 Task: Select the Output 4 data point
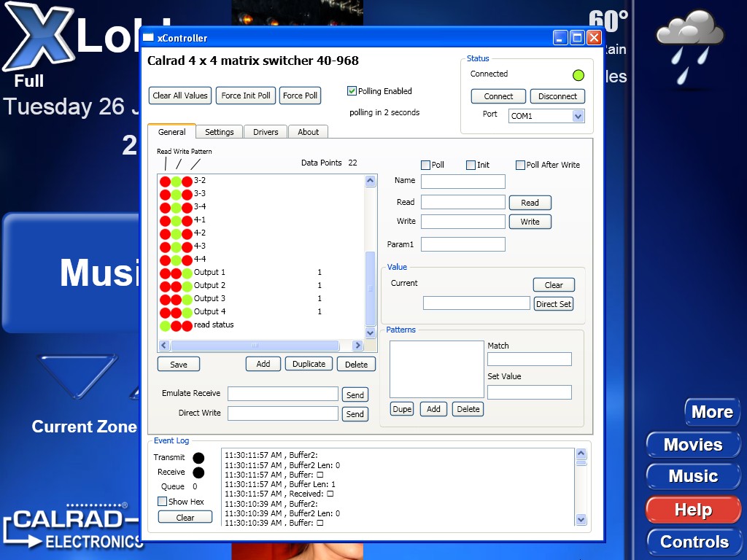[x=261, y=311]
